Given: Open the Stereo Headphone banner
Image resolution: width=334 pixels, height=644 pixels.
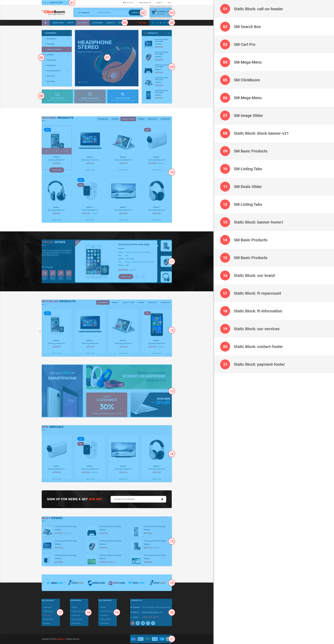Looking at the screenshot, I should [x=129, y=377].
